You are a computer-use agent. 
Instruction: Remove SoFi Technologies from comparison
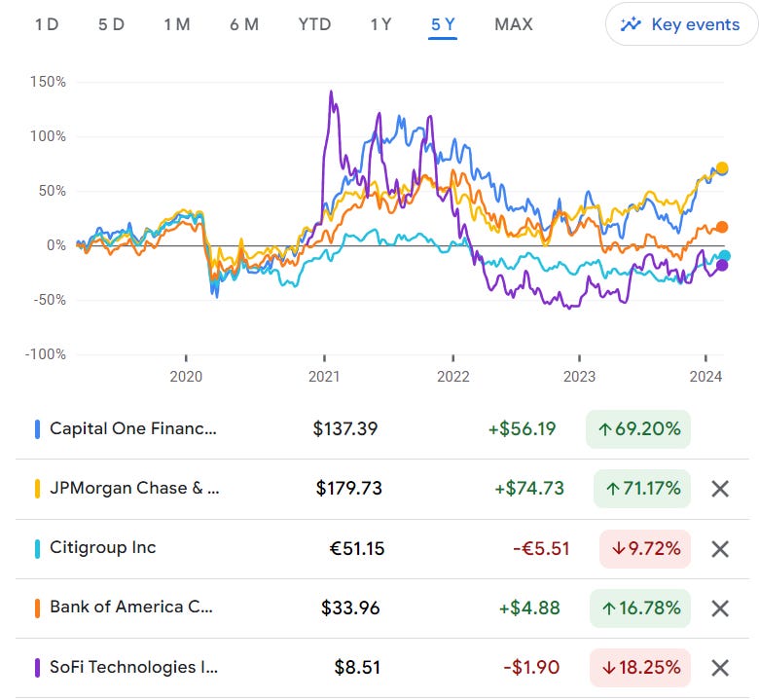coord(720,668)
